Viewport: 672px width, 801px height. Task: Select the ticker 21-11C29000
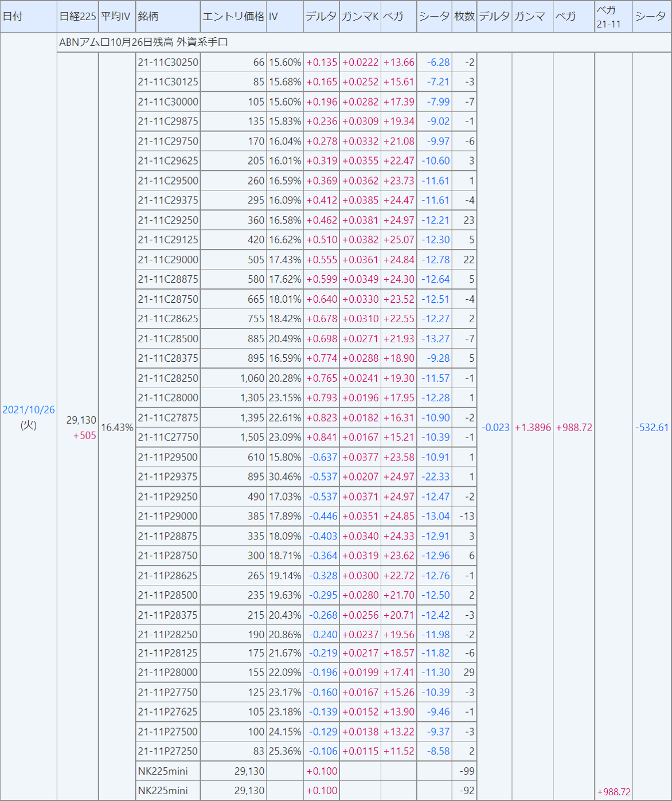click(168, 260)
